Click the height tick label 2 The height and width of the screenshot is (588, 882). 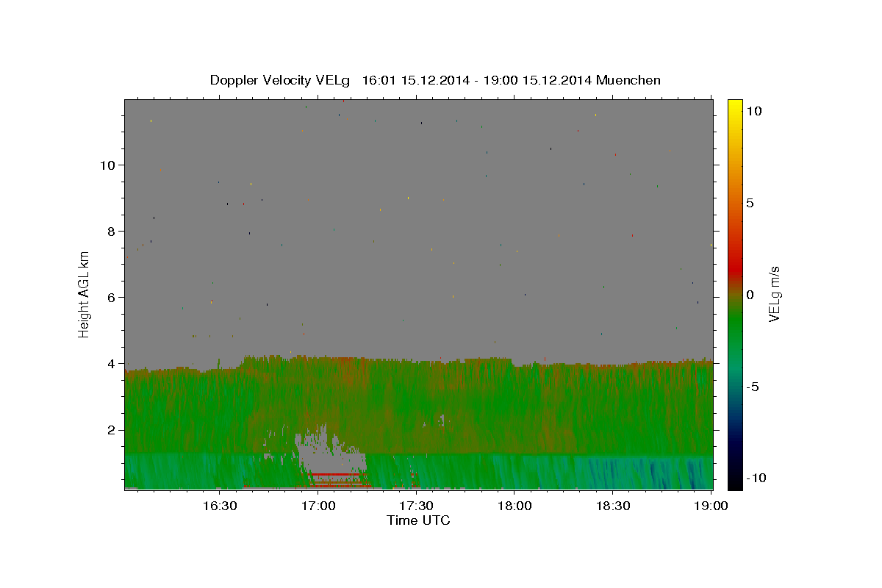pos(111,430)
